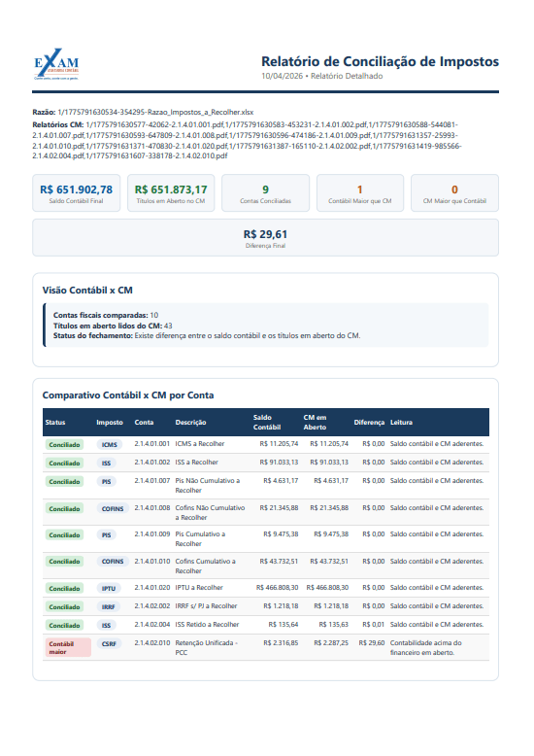Click 'Contas fiscais comparadas: 10' line
534x756 pixels.
(106, 315)
